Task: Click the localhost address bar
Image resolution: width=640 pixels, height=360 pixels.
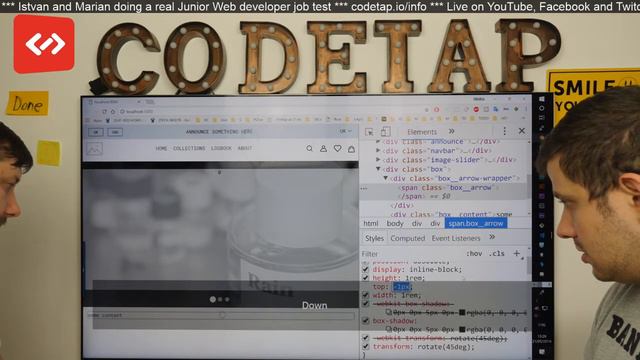Action: tap(269, 111)
